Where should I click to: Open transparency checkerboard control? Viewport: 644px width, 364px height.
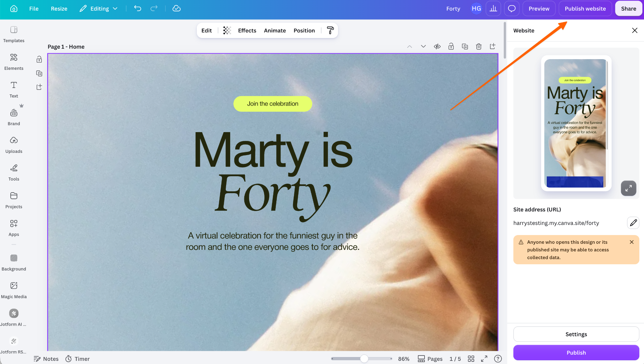[x=227, y=31]
